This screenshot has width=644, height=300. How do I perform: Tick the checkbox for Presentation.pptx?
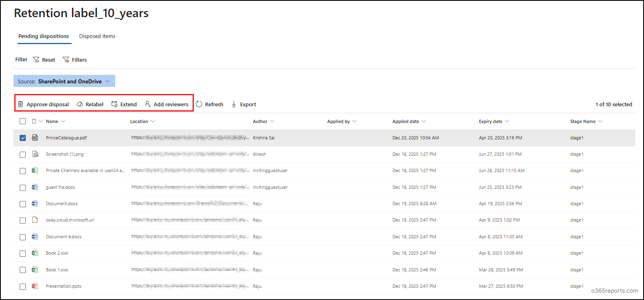point(23,287)
